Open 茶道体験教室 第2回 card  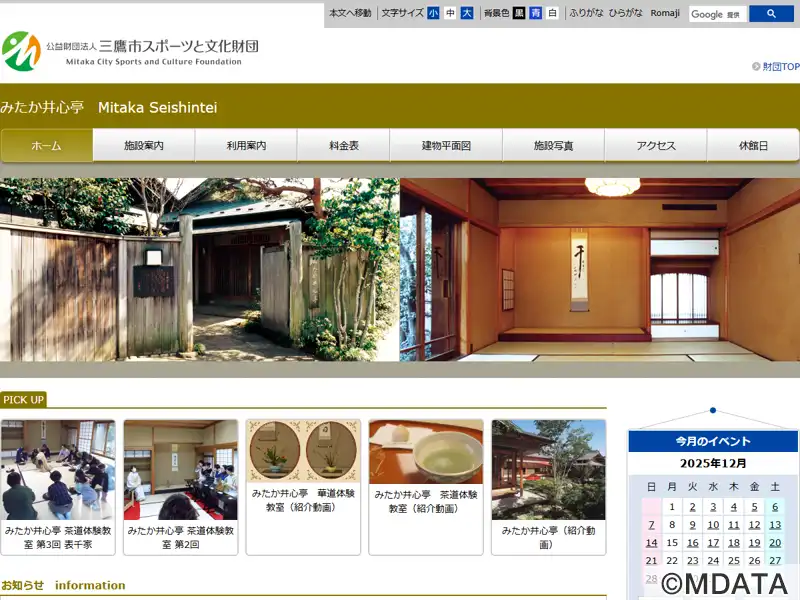point(181,487)
